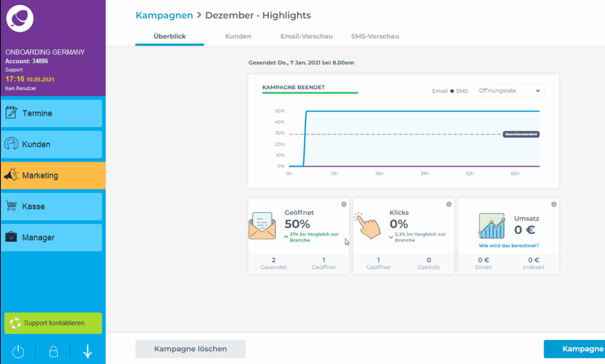605x364 pixels.
Task: Click the SMS legend label
Action: click(x=462, y=91)
